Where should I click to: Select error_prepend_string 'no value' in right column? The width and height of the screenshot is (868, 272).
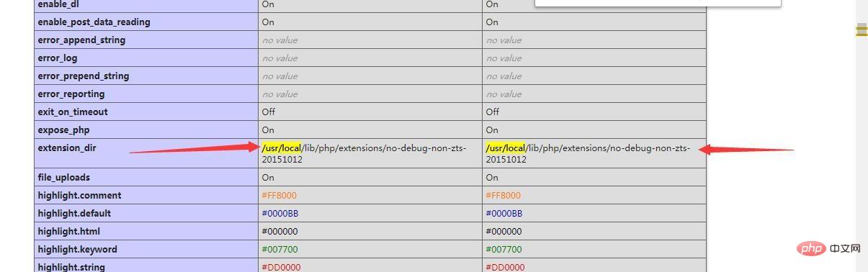pos(504,76)
